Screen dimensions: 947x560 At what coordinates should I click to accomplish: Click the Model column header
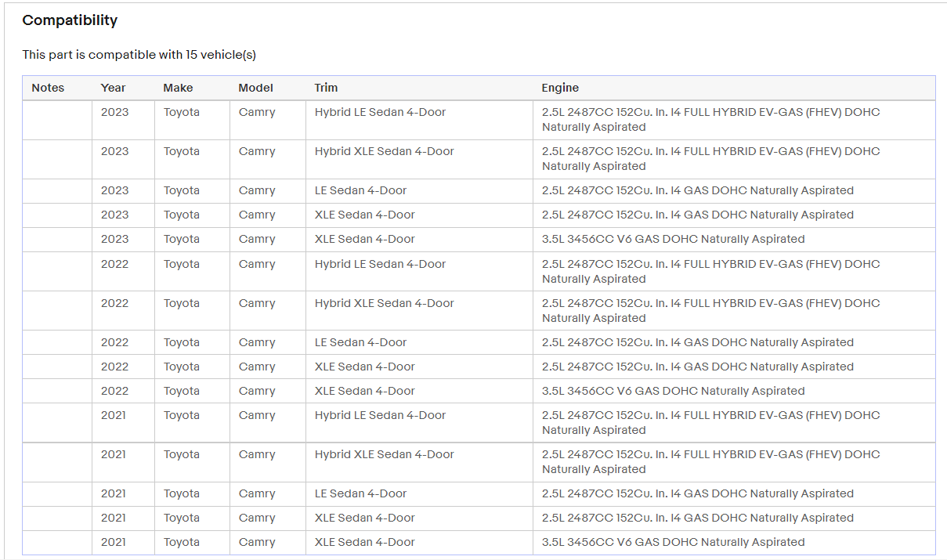coord(255,88)
